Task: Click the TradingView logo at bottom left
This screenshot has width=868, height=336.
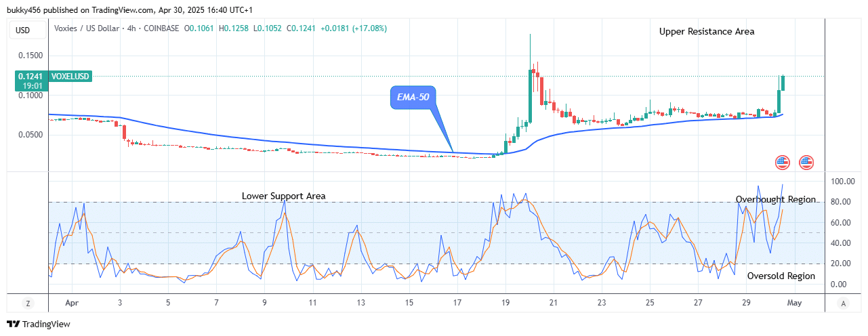Action: point(39,324)
